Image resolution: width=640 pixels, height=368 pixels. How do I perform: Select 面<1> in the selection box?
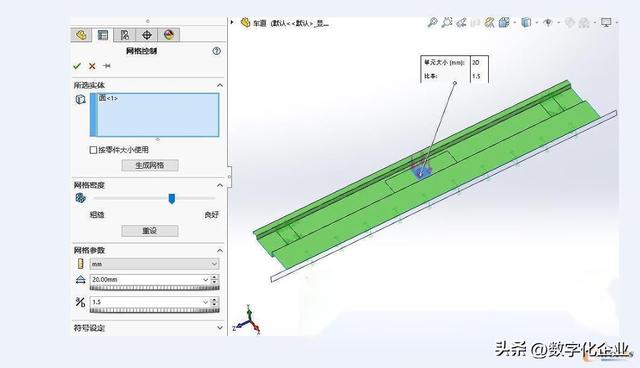[x=108, y=98]
